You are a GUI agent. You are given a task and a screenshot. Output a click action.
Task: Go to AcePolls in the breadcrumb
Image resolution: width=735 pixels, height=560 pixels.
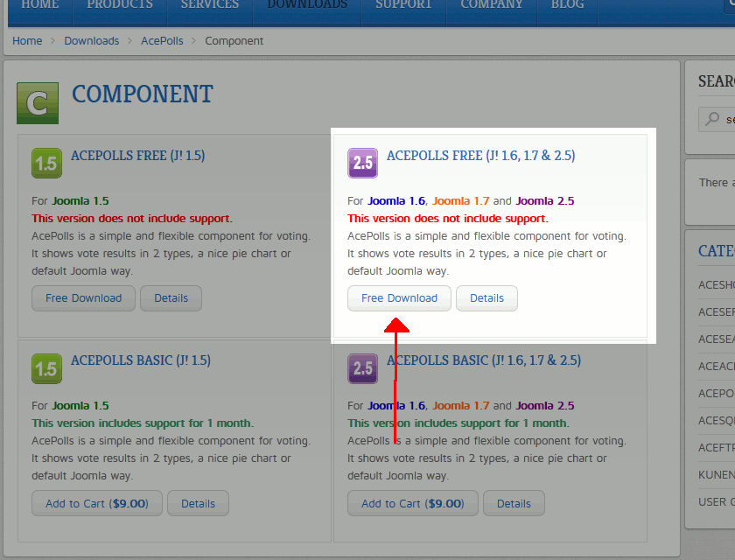162,41
